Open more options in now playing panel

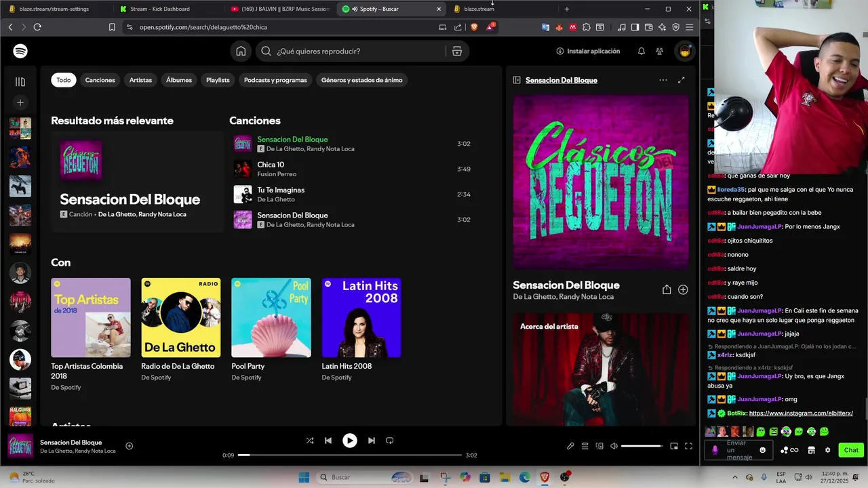tap(663, 80)
